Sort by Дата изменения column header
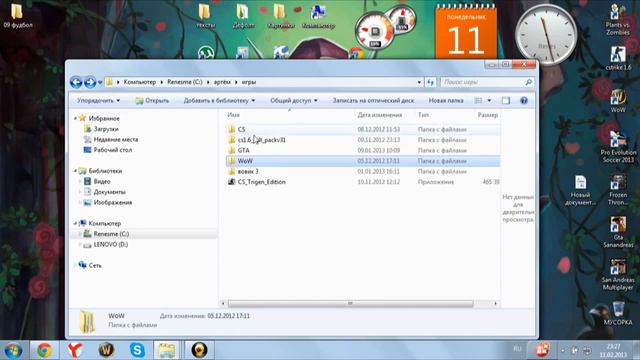Viewport: 640px width, 360px height. 380,115
